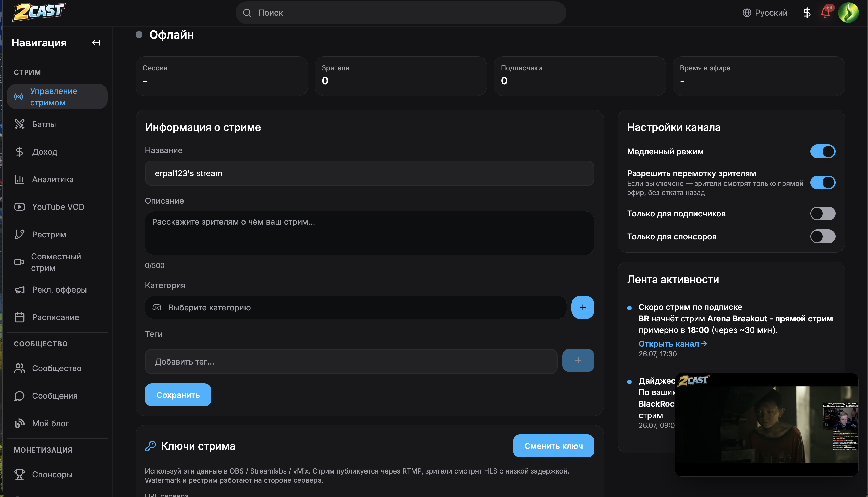Collapse the Навигация sidebar with arrow icon
Image resolution: width=868 pixels, height=497 pixels.
(96, 43)
